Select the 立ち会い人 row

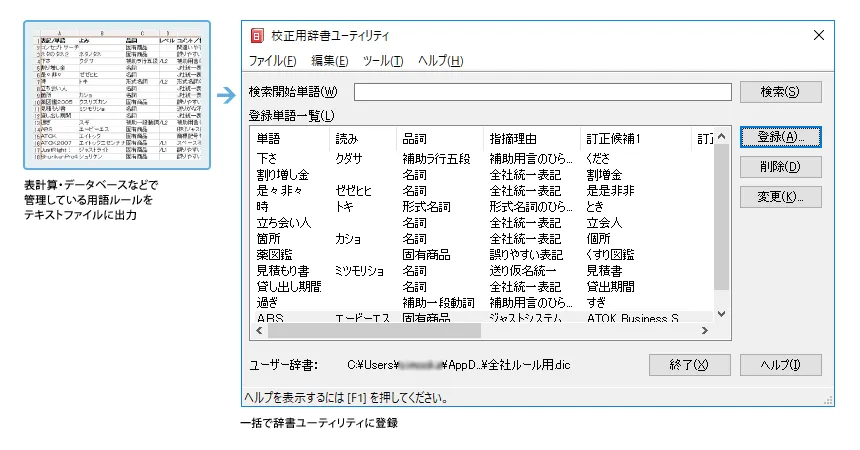[483, 223]
